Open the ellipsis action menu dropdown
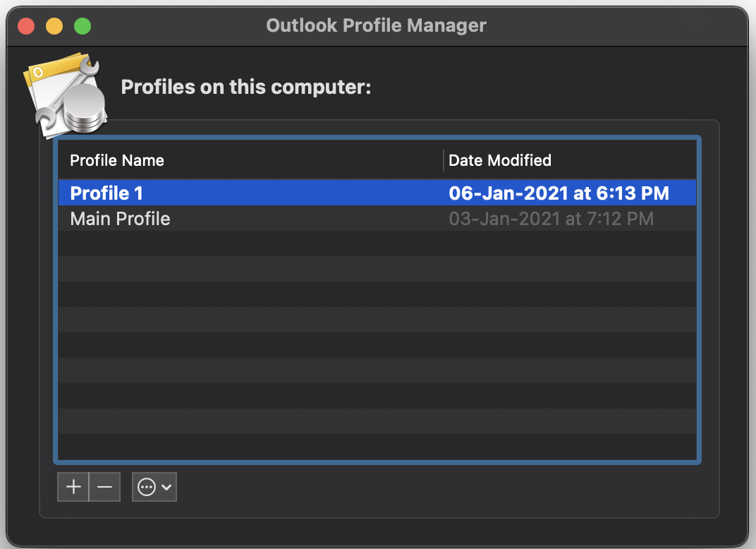The height and width of the screenshot is (549, 756). pyautogui.click(x=154, y=487)
